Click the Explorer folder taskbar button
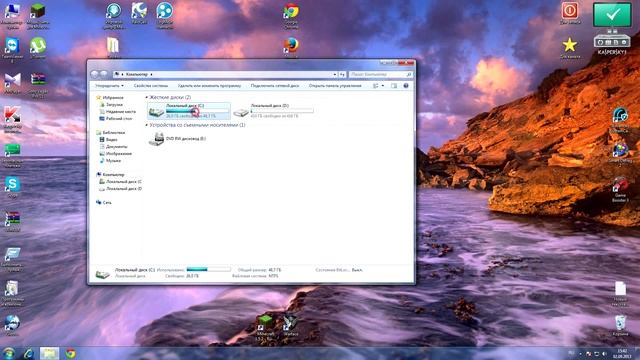This screenshot has height=360, width=640. point(49,353)
